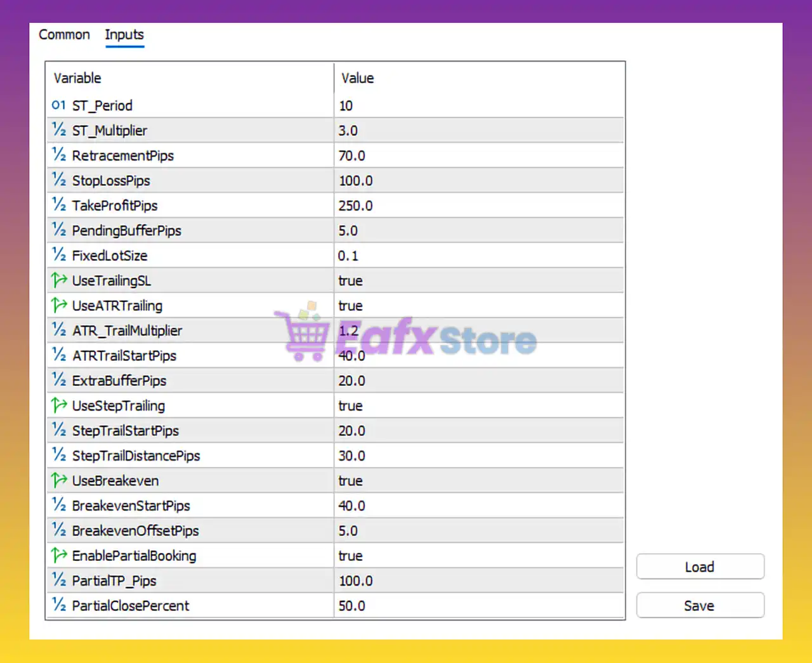Toggle the EnablePartialBooking true value
The image size is (812, 663).
tap(351, 555)
